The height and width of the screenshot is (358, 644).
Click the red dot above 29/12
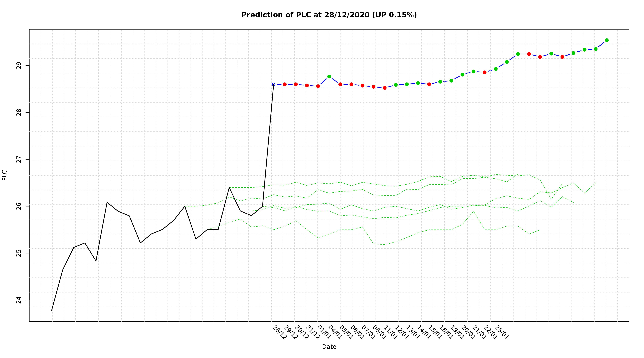point(285,84)
